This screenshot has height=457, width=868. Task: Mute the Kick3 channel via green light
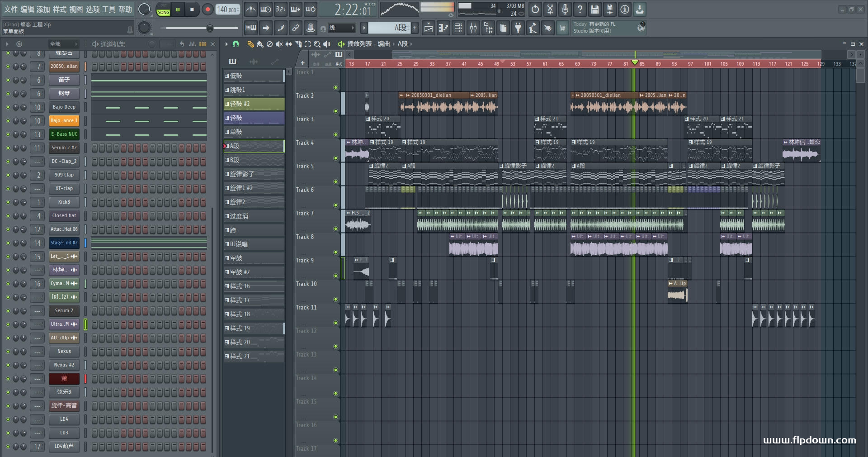[8, 202]
